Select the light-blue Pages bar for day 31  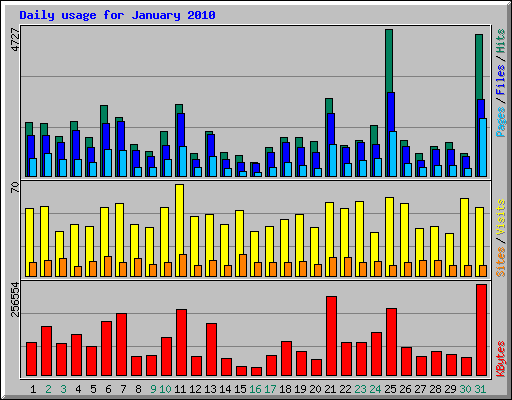(483, 147)
